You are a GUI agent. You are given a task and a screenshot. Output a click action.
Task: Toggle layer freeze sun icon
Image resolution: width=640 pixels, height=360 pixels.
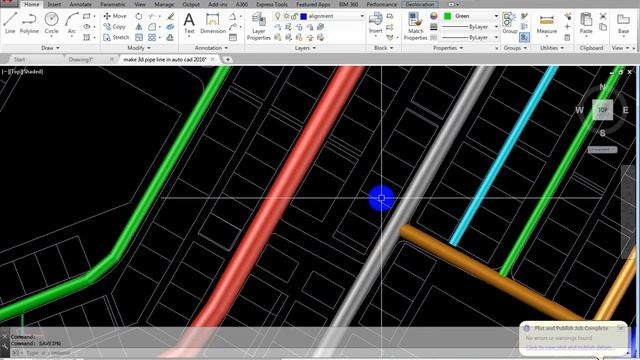tap(286, 16)
